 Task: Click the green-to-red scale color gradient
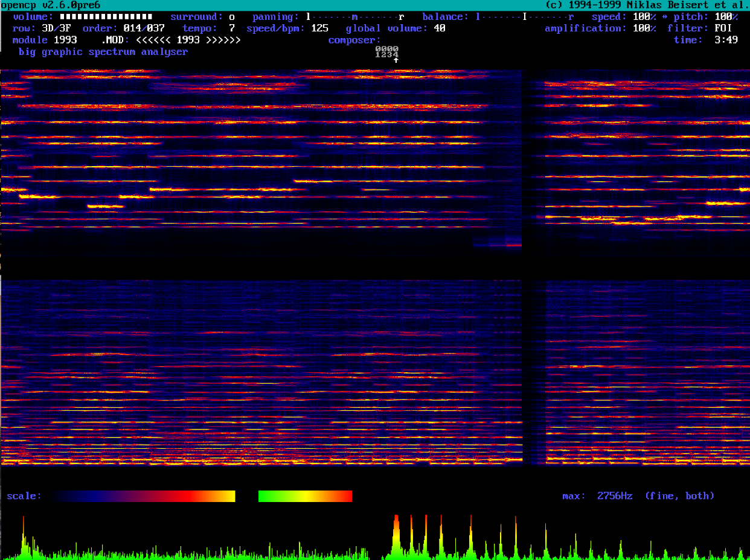click(x=305, y=496)
